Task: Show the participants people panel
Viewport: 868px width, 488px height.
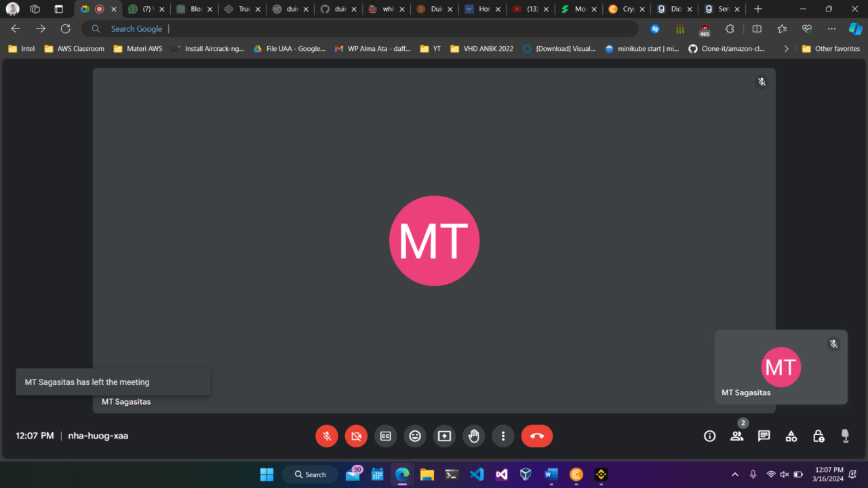Action: (x=736, y=436)
